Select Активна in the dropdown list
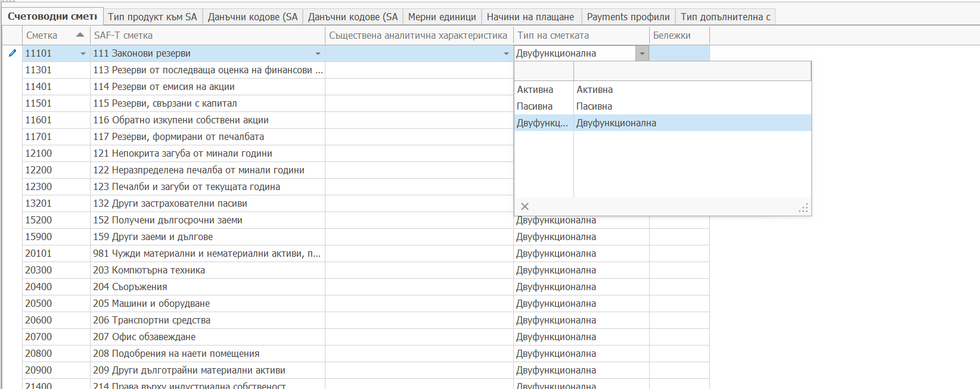The height and width of the screenshot is (389, 980). (662, 89)
